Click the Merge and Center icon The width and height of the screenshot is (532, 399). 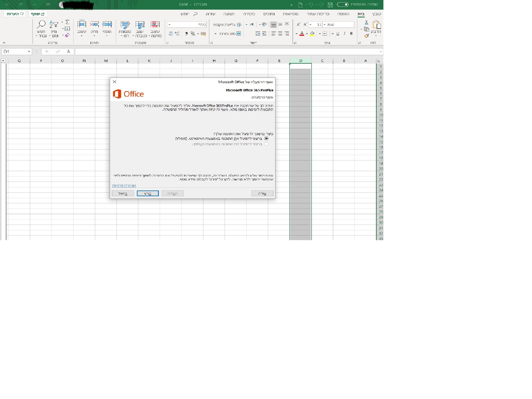(238, 34)
